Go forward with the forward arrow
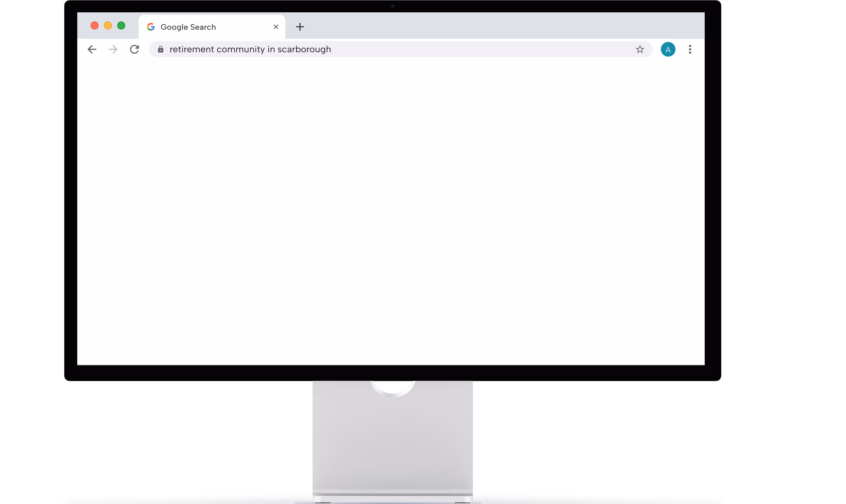846x504 pixels. pos(113,49)
